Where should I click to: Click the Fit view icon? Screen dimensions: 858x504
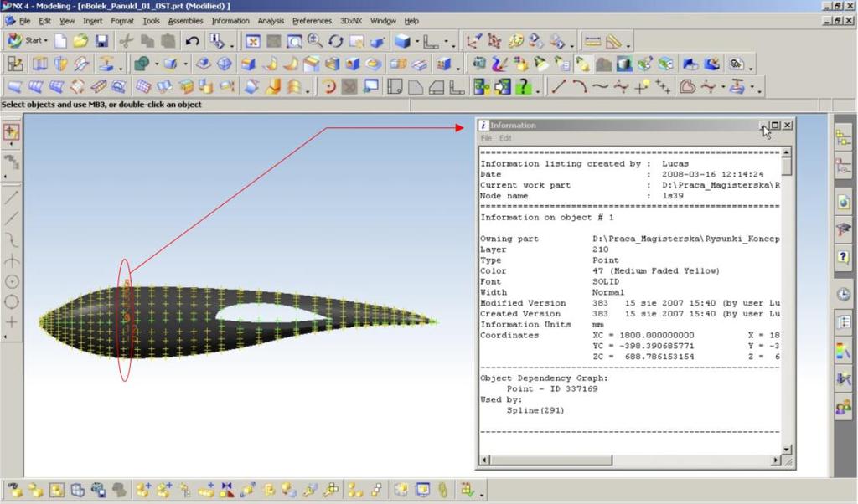coord(253,41)
